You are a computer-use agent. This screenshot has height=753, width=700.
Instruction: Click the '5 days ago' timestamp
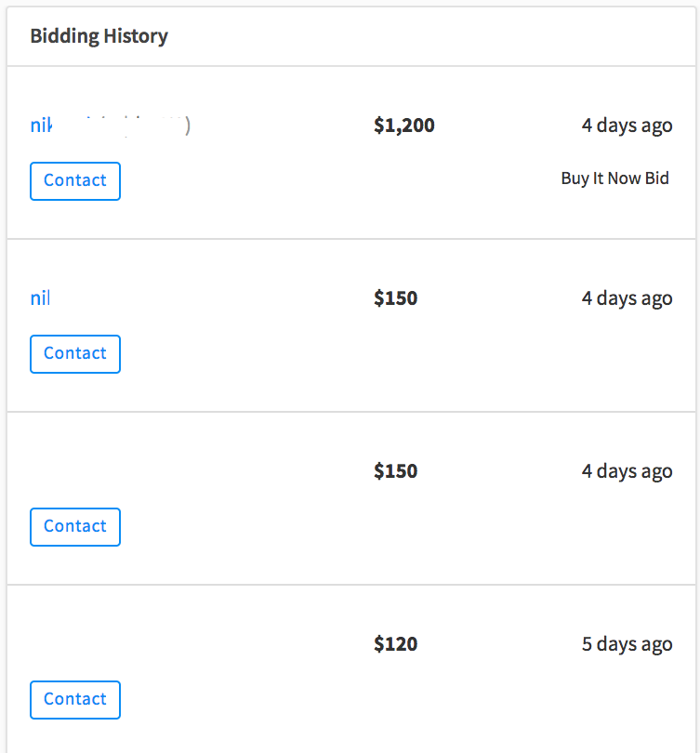tap(627, 644)
